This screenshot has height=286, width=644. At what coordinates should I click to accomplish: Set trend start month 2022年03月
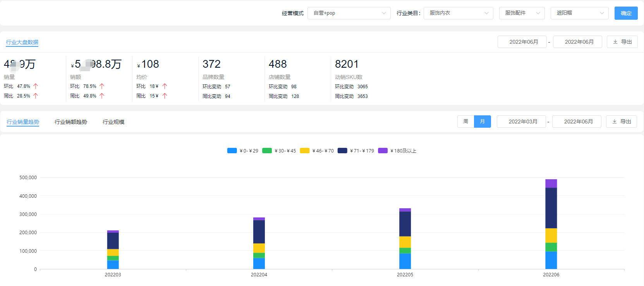pos(521,122)
